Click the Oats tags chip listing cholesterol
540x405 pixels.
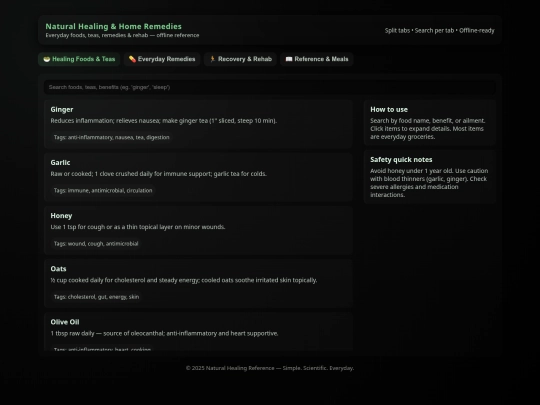click(96, 297)
